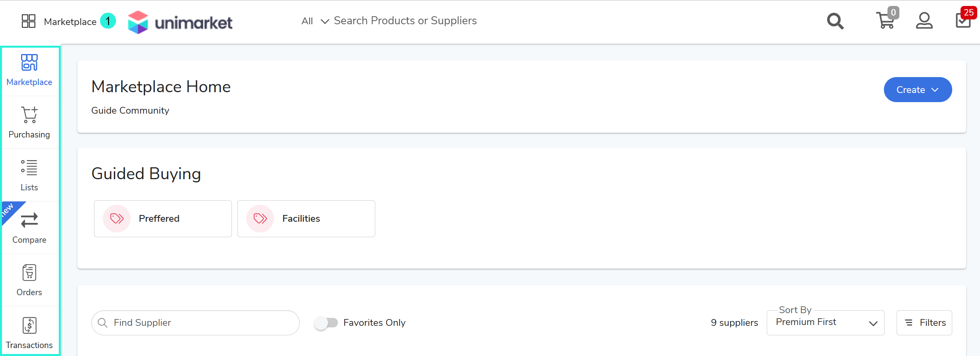Toggle the Favorites Only switch
Screen dimensions: 980x356
[x=326, y=323]
